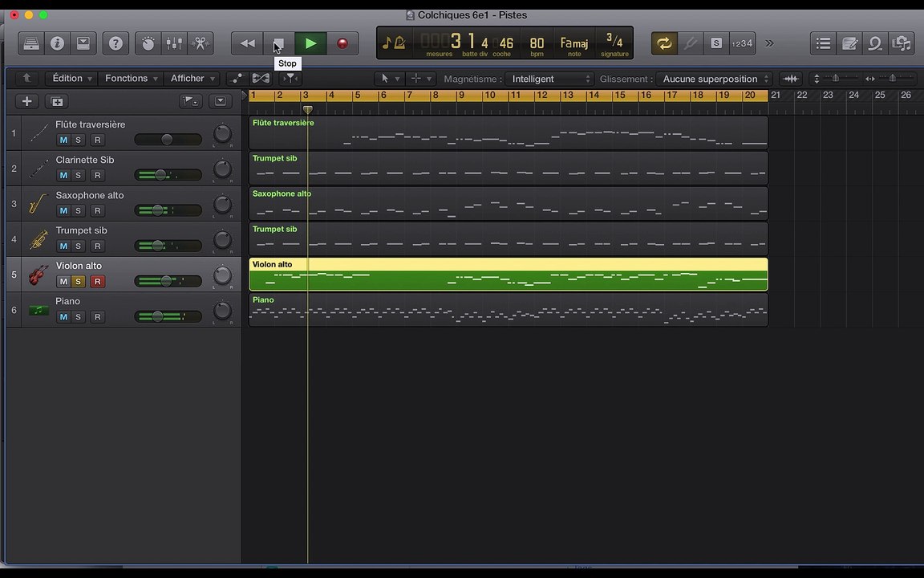The height and width of the screenshot is (578, 924).
Task: Stop playback
Action: coord(279,43)
